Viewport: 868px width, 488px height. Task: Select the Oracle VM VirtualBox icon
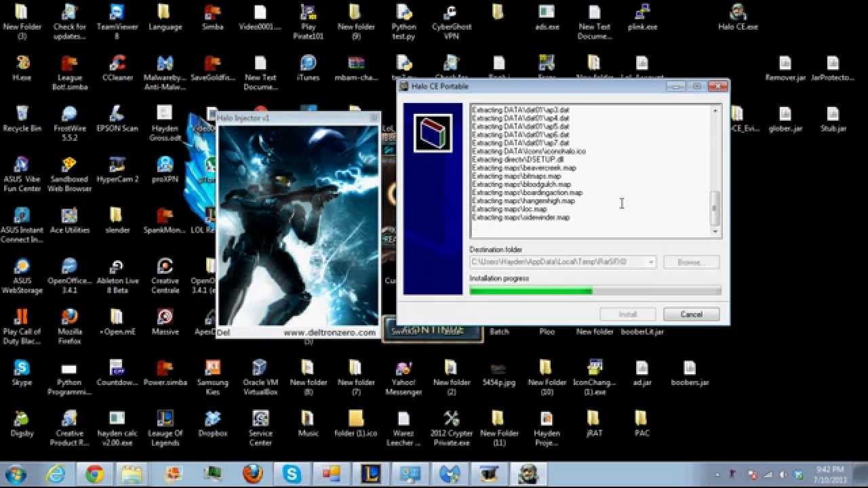[x=260, y=378]
